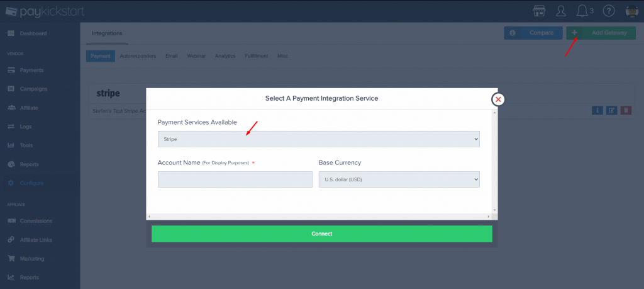Screen dimensions: 644x289
Task: Switch to the Webinar tab
Action: [196, 56]
